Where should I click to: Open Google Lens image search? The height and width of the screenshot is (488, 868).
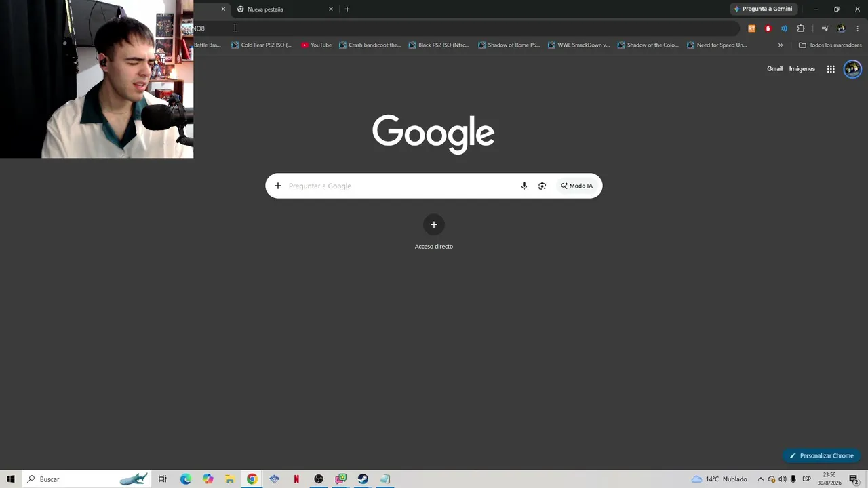(542, 186)
